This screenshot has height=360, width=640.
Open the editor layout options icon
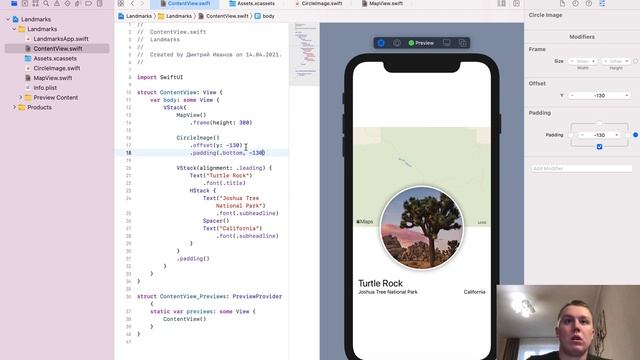coord(502,3)
